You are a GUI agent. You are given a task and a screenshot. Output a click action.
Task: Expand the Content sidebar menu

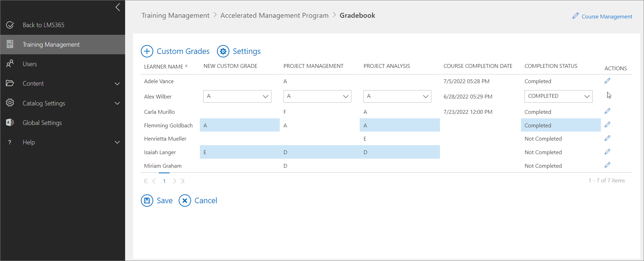117,84
